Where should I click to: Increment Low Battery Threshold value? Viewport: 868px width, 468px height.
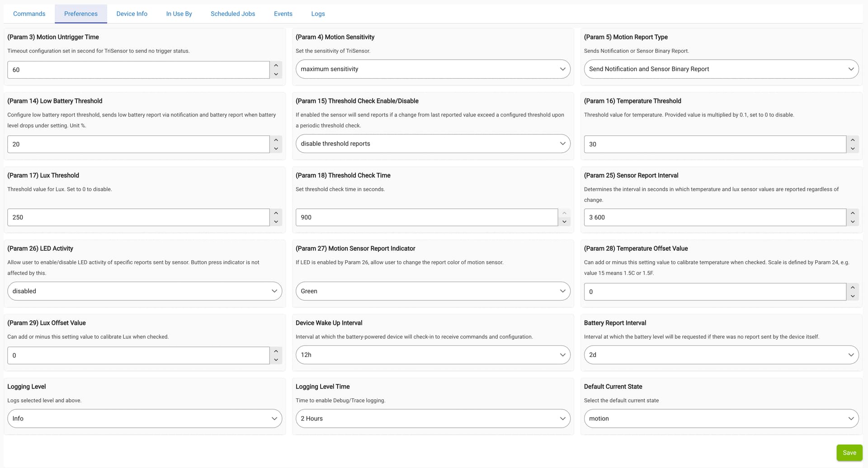(276, 140)
